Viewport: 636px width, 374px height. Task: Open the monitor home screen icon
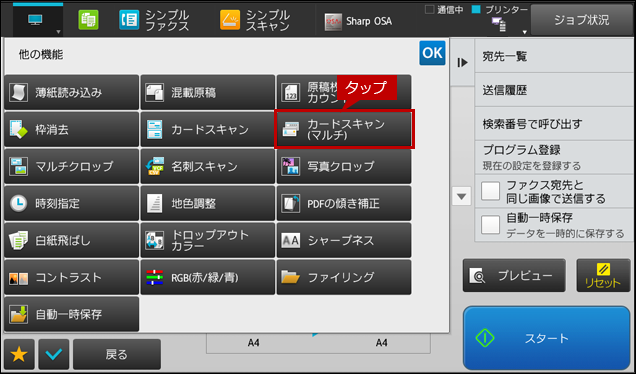[35, 20]
